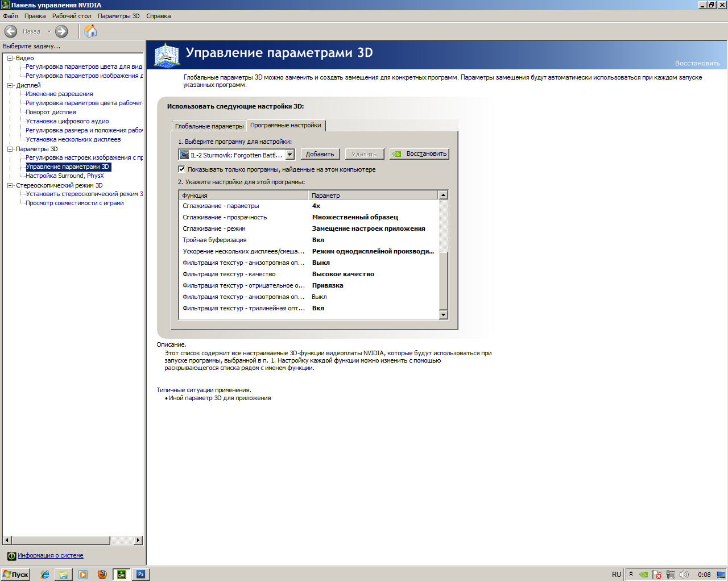Open the Файл menu
Image resolution: width=728 pixels, height=582 pixels.
tap(10, 16)
